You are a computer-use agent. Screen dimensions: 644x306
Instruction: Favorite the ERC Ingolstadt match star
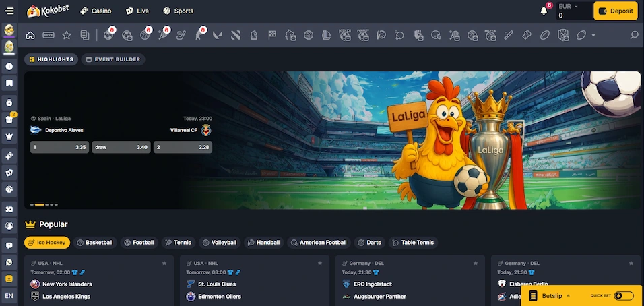tap(476, 263)
